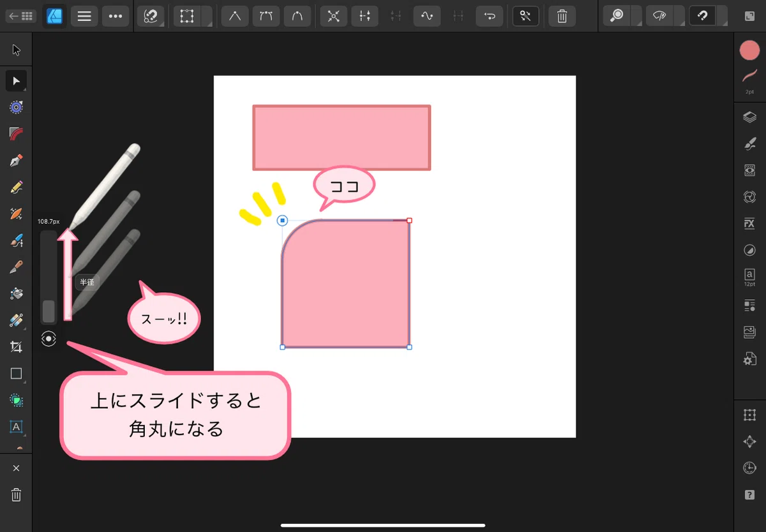Deselect using the X button
The image size is (766, 532).
17,468
